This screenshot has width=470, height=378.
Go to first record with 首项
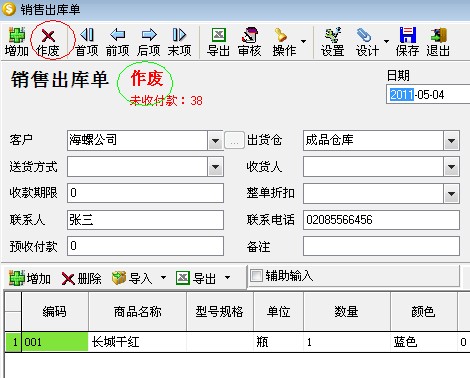pos(87,42)
